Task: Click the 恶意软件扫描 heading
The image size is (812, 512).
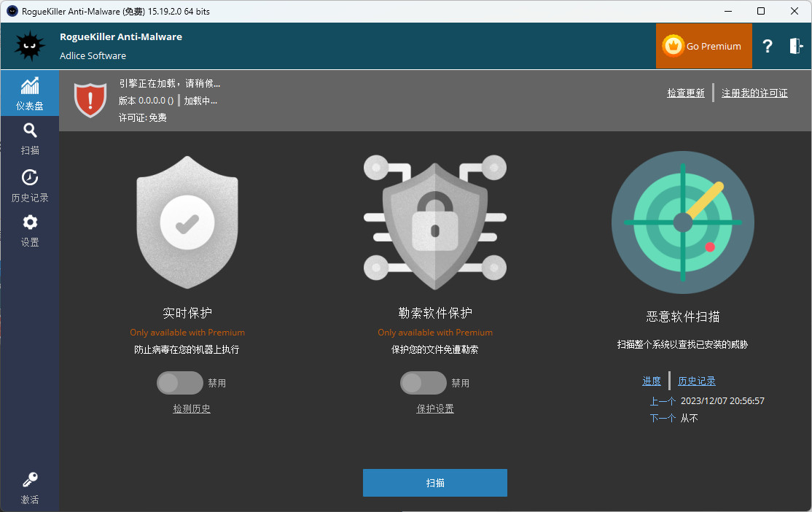Action: coord(683,317)
